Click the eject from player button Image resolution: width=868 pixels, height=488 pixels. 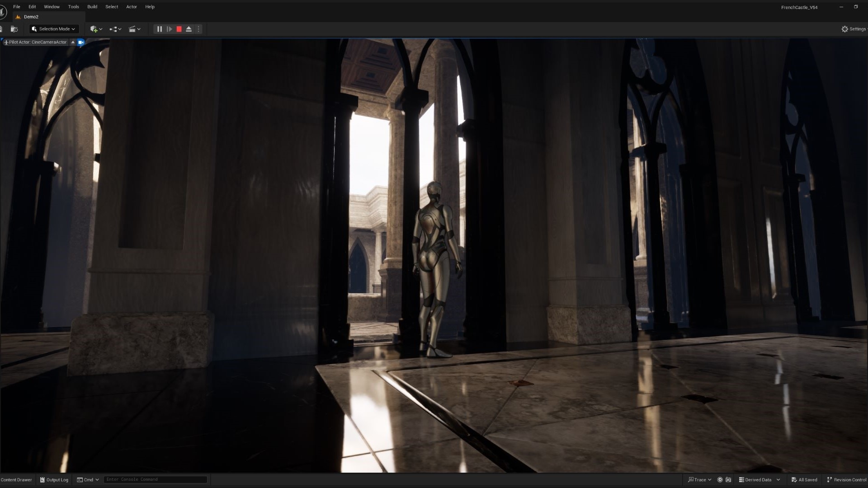189,29
